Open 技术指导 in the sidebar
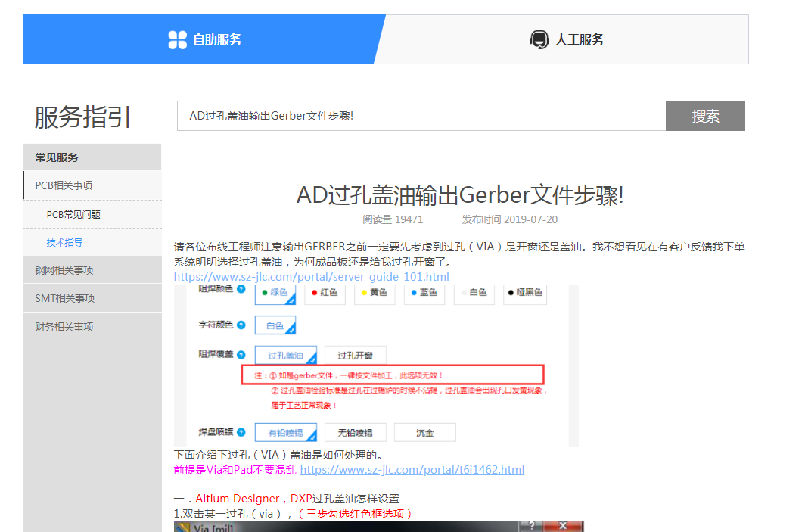805x532 pixels. [64, 243]
